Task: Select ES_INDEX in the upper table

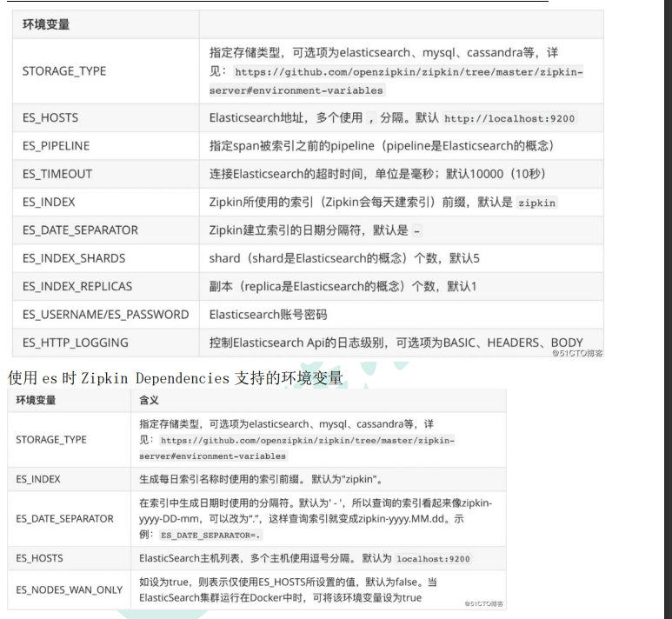Action: pos(49,203)
